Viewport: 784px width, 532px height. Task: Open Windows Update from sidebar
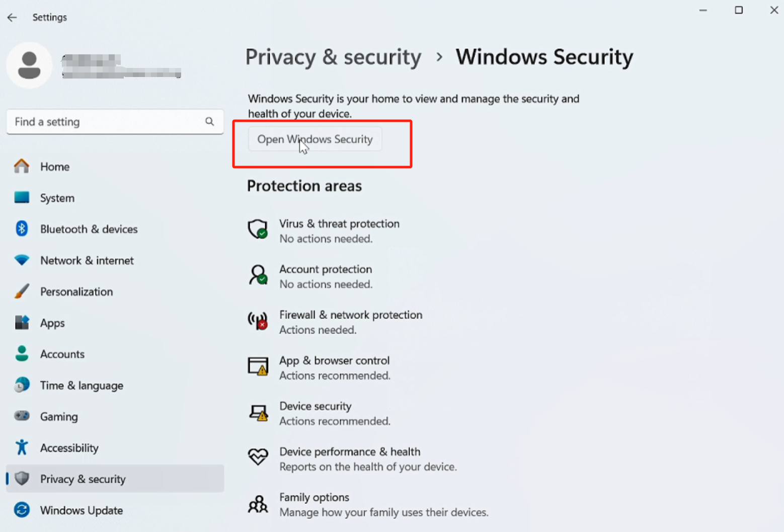pyautogui.click(x=81, y=510)
